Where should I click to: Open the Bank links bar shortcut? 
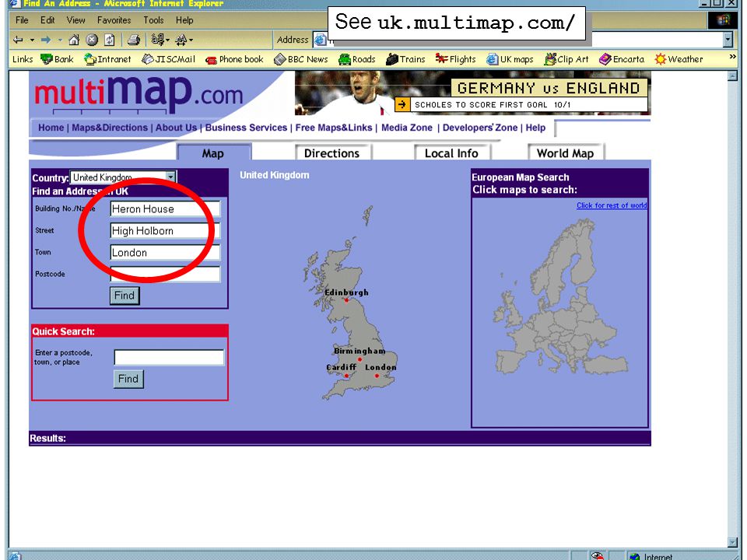click(57, 59)
